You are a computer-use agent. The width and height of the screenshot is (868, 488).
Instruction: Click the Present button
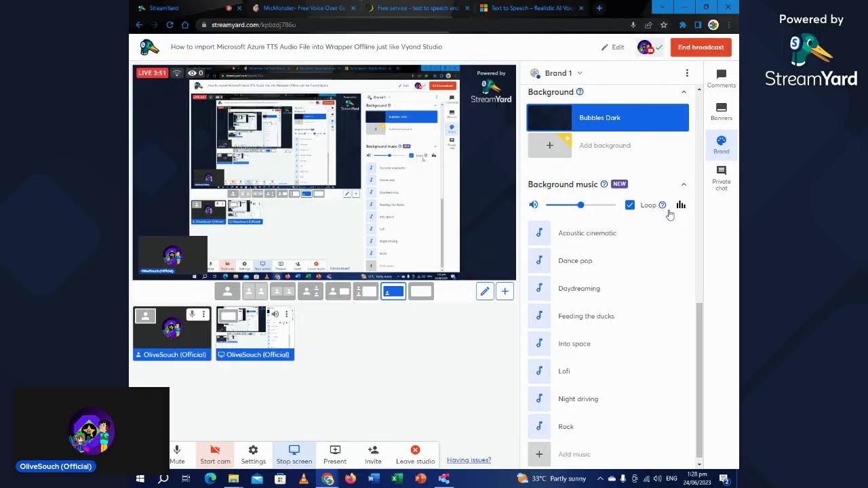coord(334,454)
